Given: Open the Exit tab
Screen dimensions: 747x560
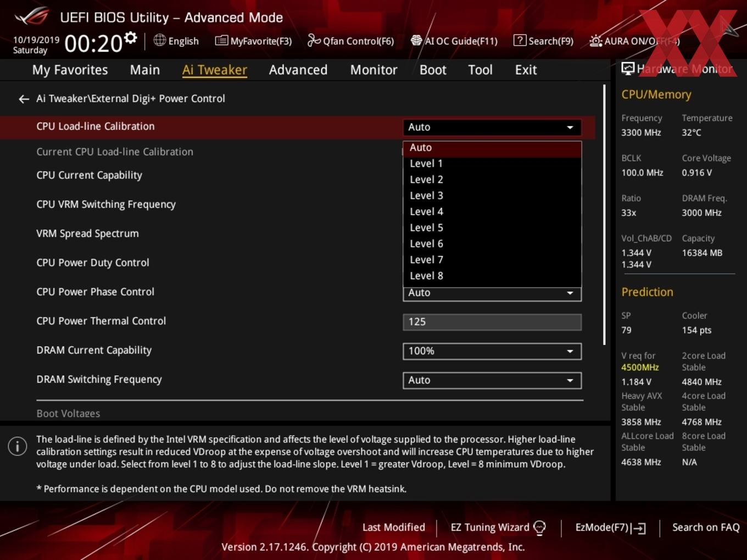Looking at the screenshot, I should [526, 70].
